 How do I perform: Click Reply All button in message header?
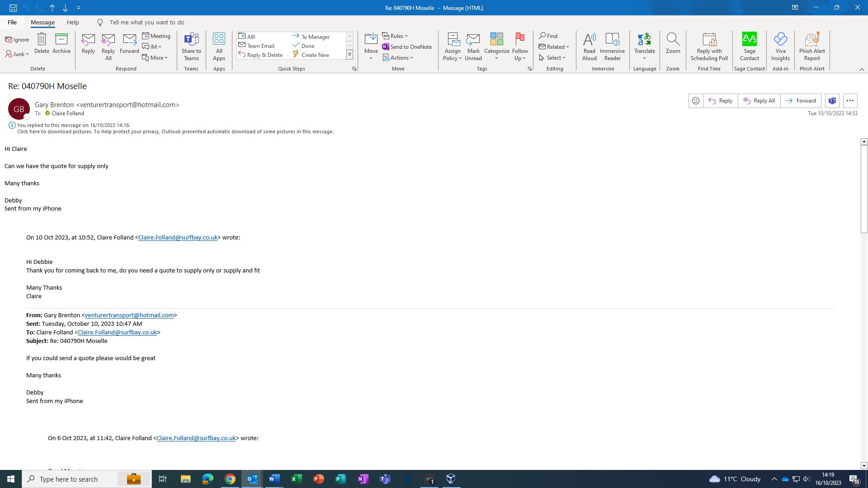(x=759, y=101)
